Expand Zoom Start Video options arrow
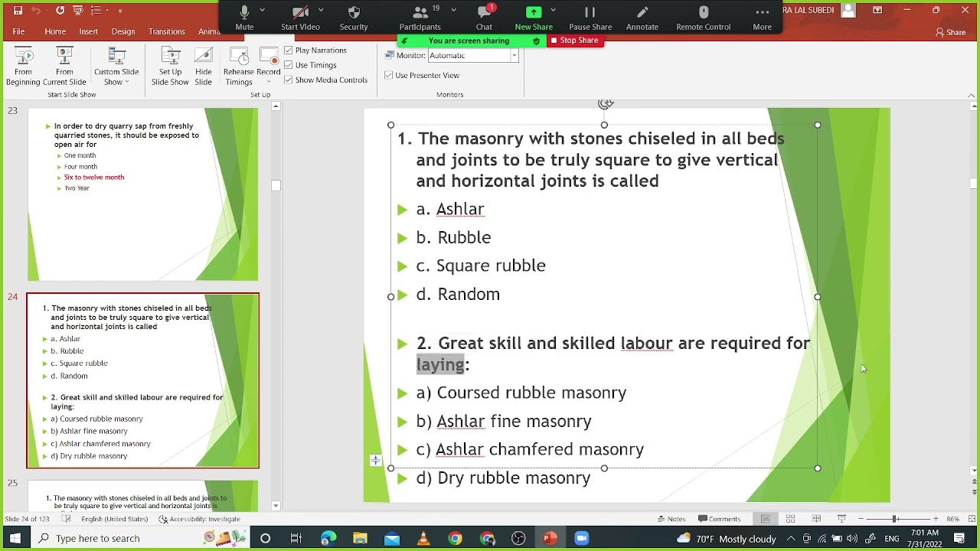 coord(321,11)
